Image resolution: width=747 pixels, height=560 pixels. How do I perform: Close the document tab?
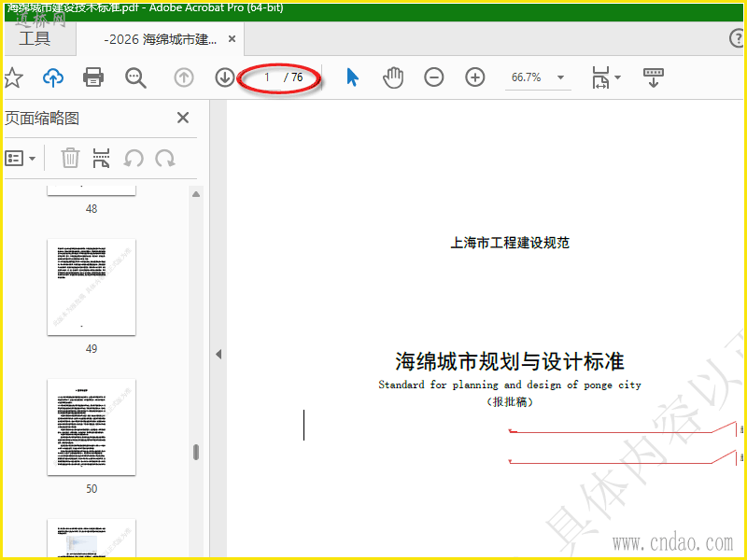232,39
